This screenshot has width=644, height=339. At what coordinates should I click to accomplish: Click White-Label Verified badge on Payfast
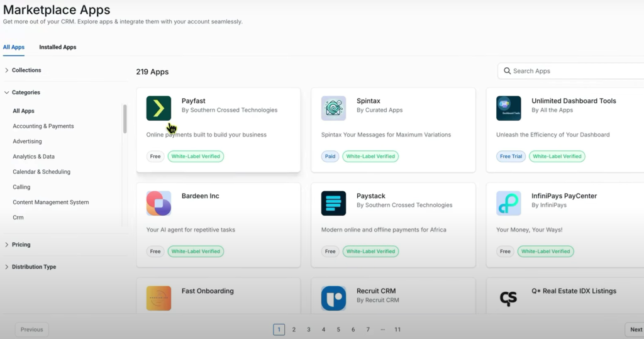coord(196,156)
